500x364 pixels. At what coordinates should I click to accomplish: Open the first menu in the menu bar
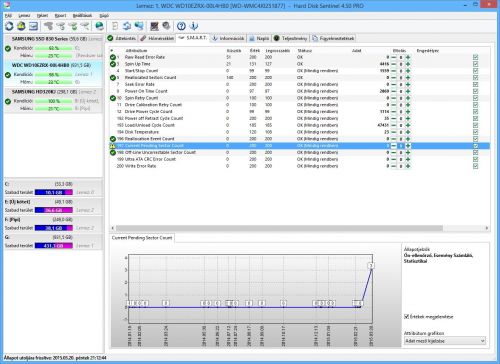click(8, 15)
